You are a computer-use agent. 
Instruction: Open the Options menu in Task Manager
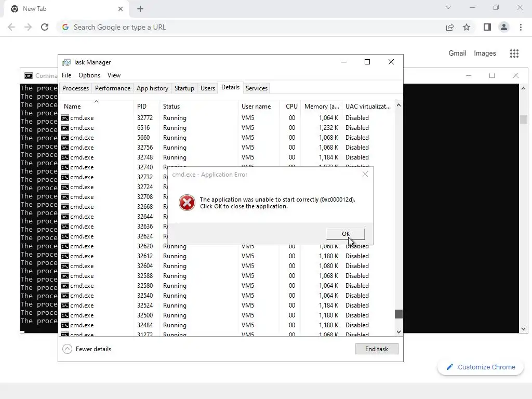pos(89,75)
